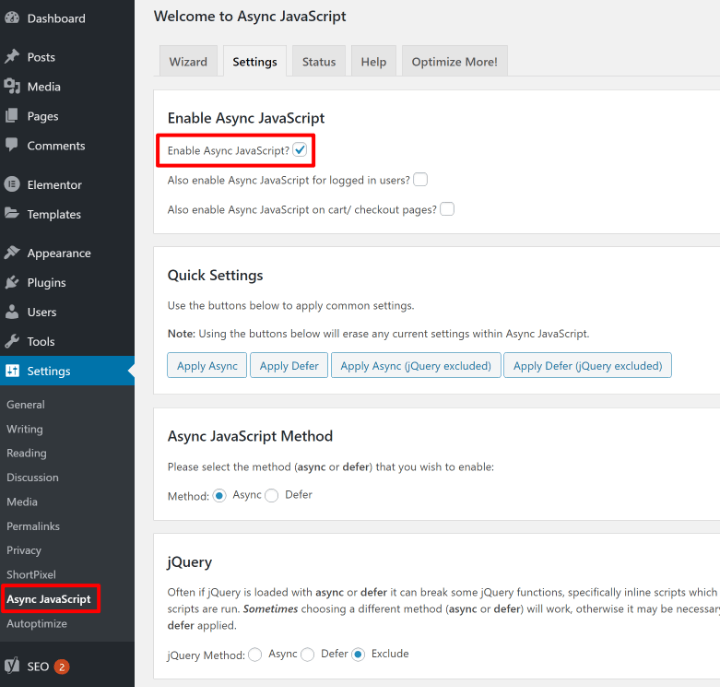The image size is (720, 687).
Task: Uncheck the Enable Async JavaScript checkbox
Action: (300, 150)
